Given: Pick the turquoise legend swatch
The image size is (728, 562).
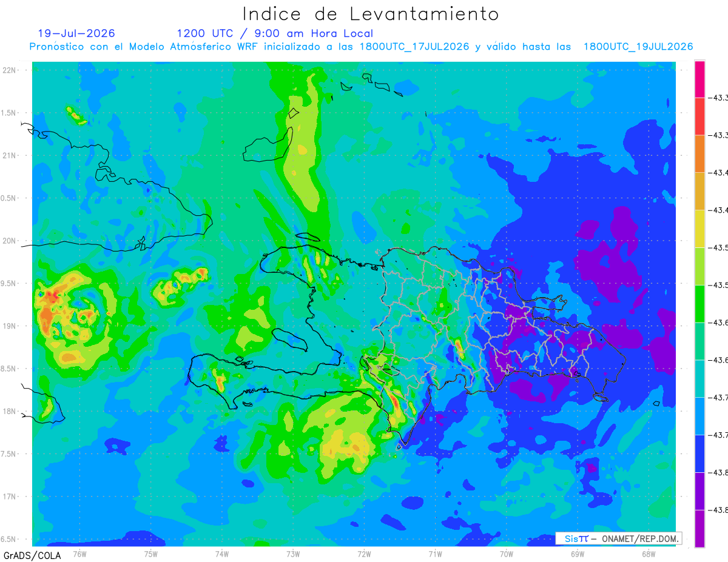Looking at the screenshot, I should pyautogui.click(x=699, y=378).
